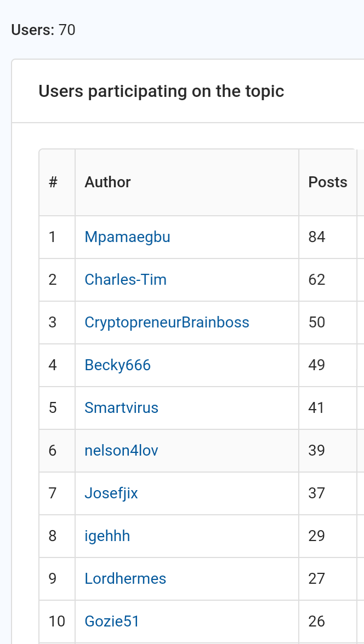
Task: Click the Users: 70 summary text
Action: [x=43, y=30]
